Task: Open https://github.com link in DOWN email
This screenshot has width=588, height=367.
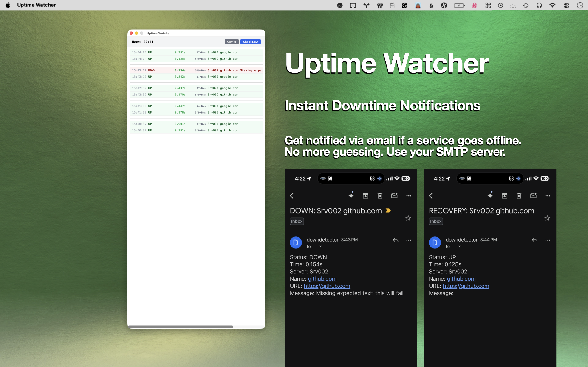Action: [327, 286]
